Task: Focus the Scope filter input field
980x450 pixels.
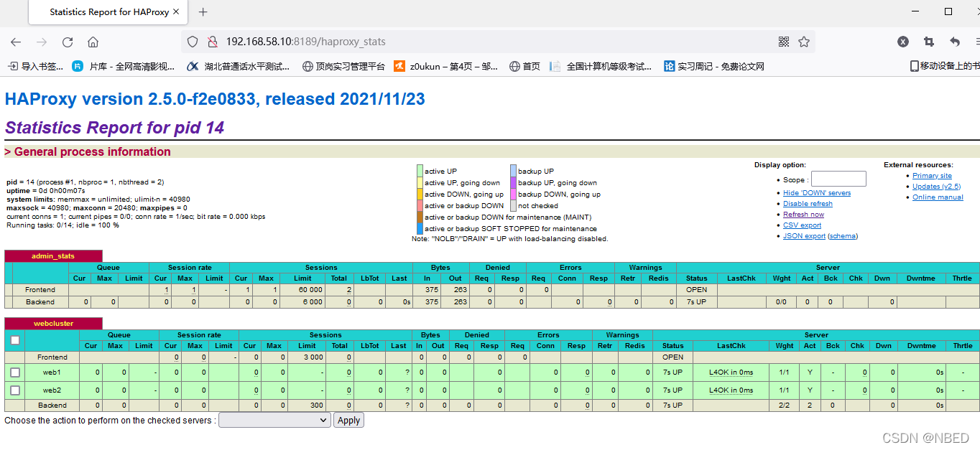Action: coord(838,179)
